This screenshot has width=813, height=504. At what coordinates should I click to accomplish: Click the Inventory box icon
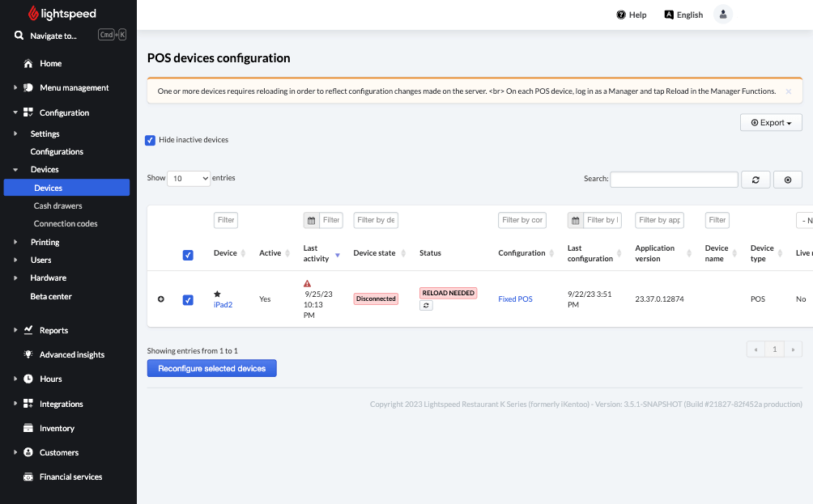click(x=28, y=428)
